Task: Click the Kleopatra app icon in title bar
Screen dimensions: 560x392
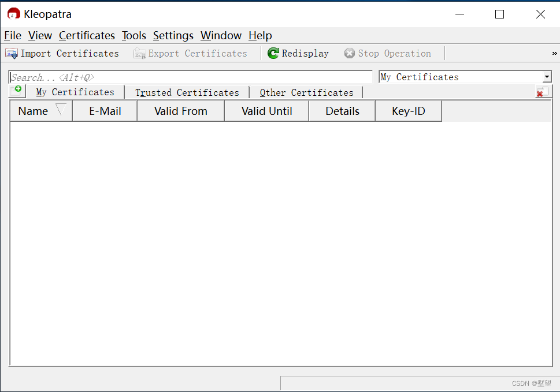Action: click(x=13, y=14)
